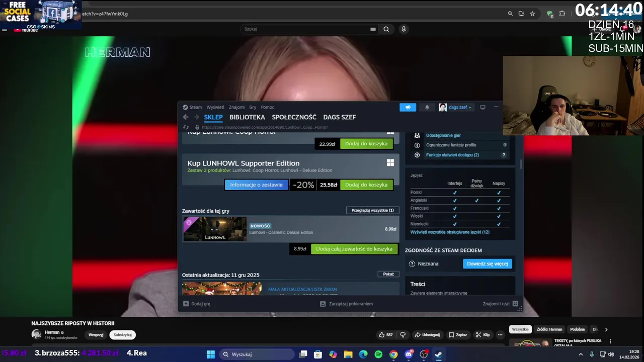
Task: Click YouTube Subskrybuj button
Action: 123,335
